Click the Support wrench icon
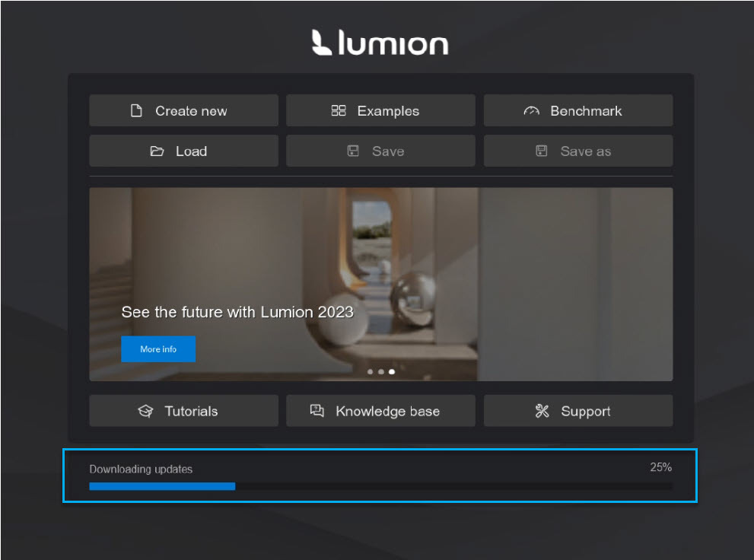 (x=542, y=411)
